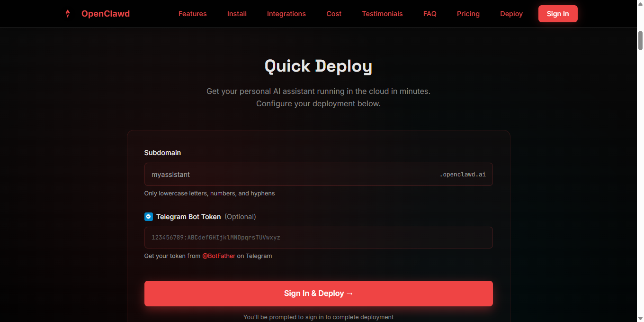Open the Integrations nav item
The height and width of the screenshot is (322, 644).
pyautogui.click(x=286, y=14)
